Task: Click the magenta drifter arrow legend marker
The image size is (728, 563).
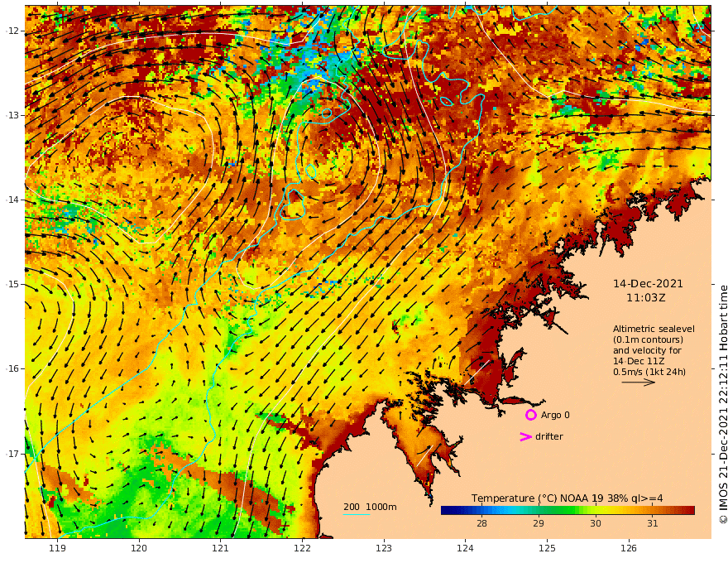Action: (525, 436)
